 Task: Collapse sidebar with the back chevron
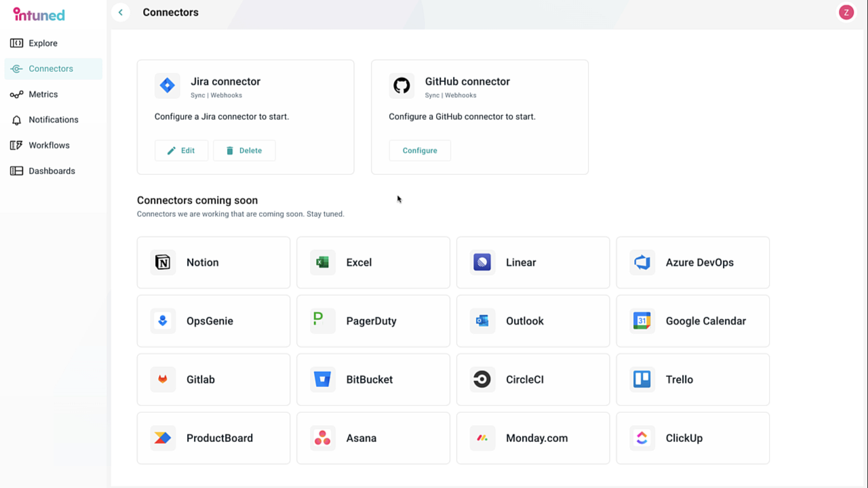pyautogui.click(x=121, y=12)
